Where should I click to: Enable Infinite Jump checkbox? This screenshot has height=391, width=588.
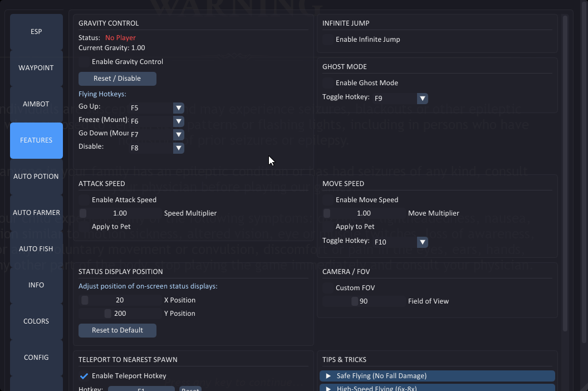point(328,40)
